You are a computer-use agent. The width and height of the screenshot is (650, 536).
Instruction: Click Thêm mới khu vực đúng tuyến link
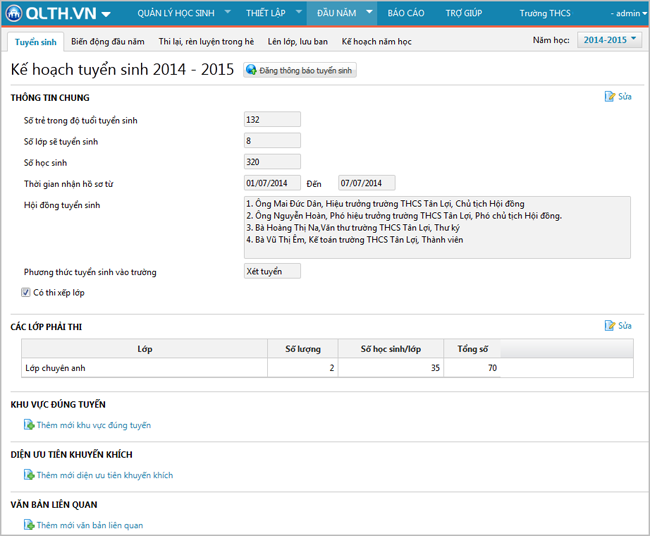coord(93,425)
